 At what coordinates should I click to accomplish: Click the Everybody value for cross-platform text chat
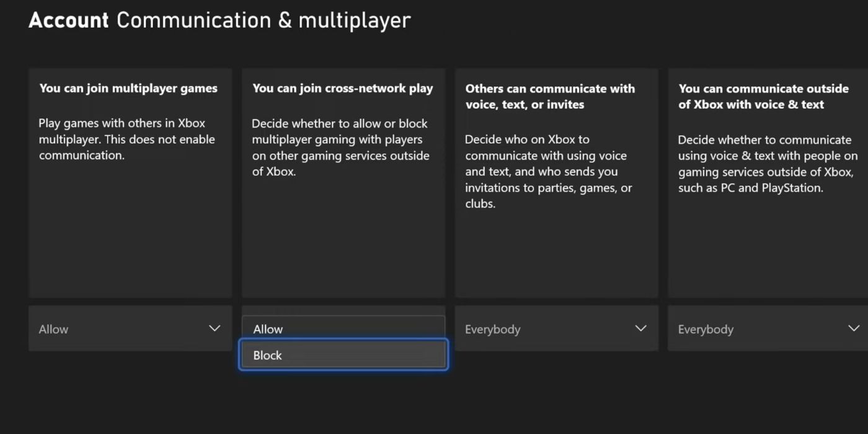(x=706, y=329)
